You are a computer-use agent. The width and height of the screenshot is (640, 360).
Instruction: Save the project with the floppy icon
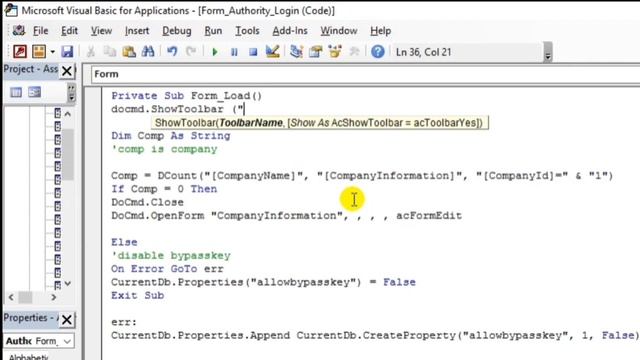coord(67,52)
